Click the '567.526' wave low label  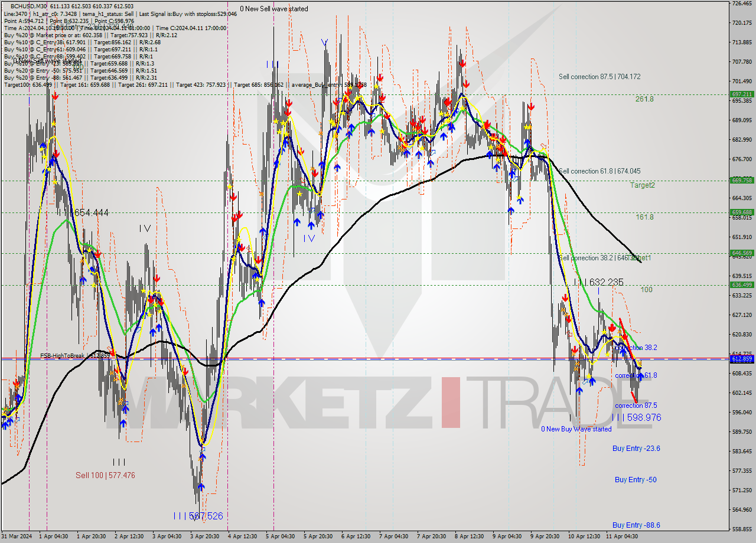(x=206, y=516)
